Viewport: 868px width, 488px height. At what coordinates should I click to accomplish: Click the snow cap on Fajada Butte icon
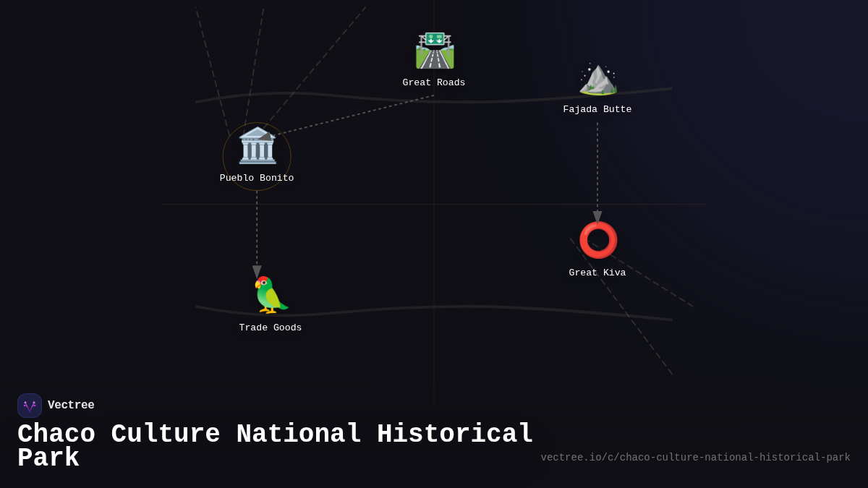pyautogui.click(x=599, y=69)
